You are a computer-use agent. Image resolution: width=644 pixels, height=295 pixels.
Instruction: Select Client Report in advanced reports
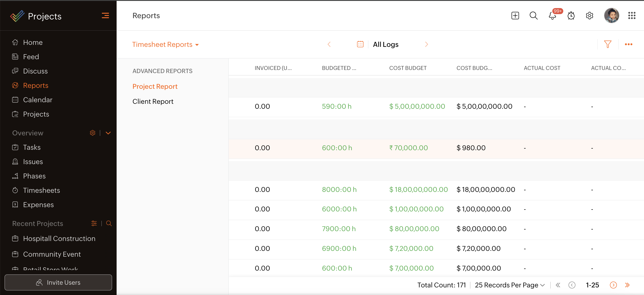click(153, 102)
